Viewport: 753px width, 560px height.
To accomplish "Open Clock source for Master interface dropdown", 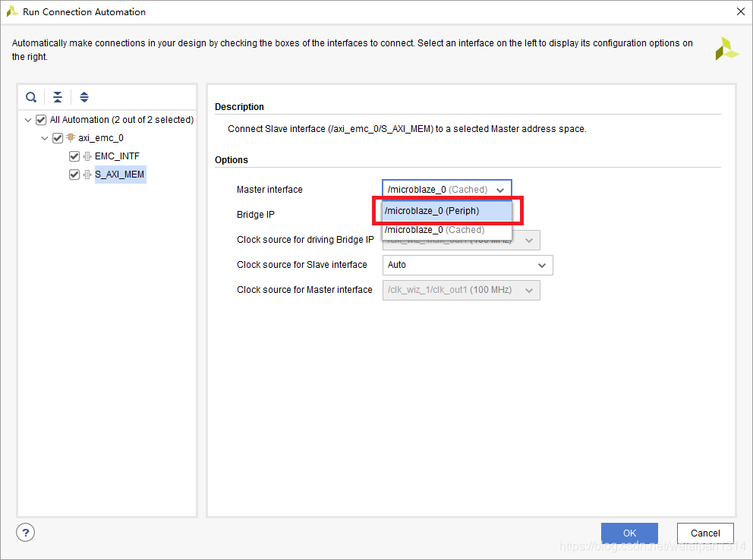I will (461, 290).
